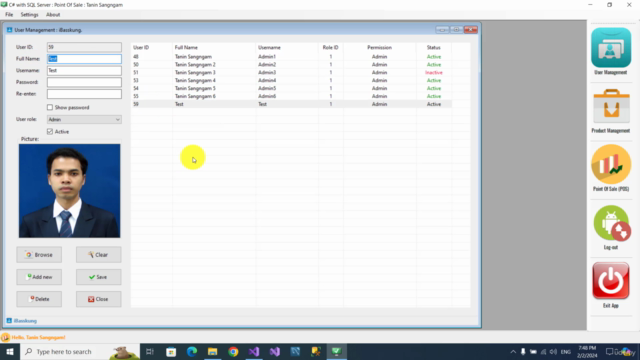Select row Tanin Sangngam with Admin1
Image resolution: width=640 pixels, height=360 pixels.
[x=291, y=57]
